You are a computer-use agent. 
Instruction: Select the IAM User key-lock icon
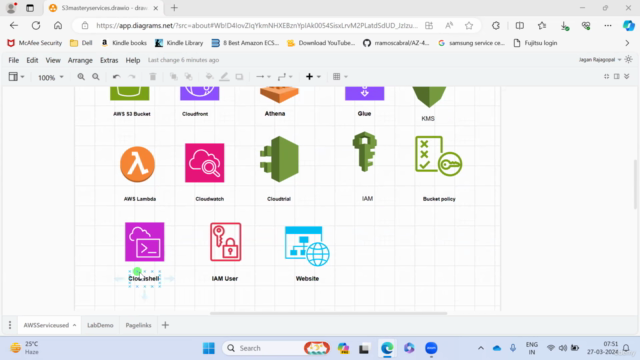(226, 242)
